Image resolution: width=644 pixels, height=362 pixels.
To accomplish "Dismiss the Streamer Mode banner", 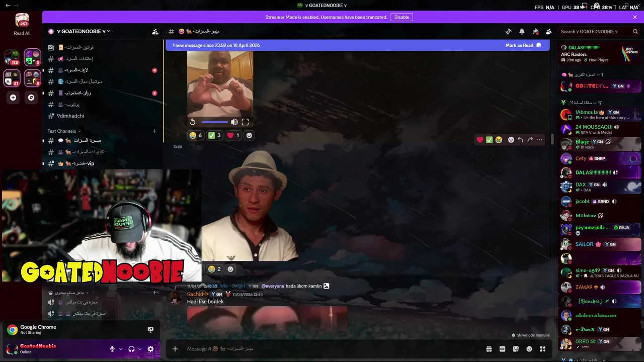I will click(x=635, y=17).
